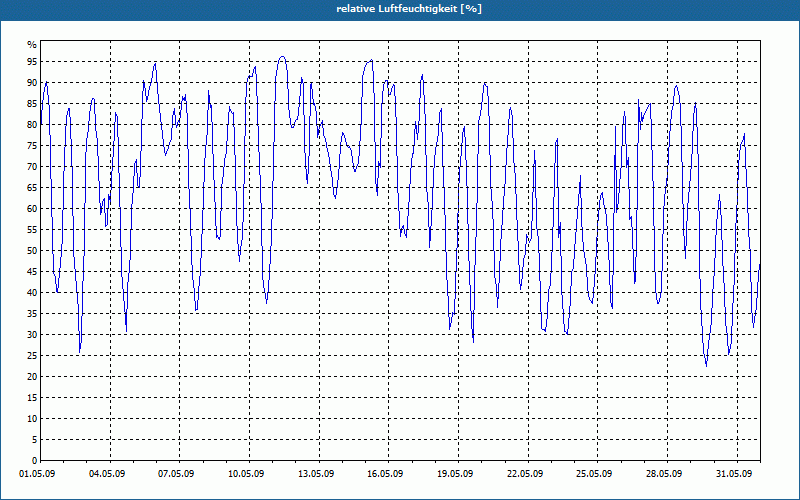Screen dimensions: 800x500
Task: Click the 28.05.09 date label
Action: pyautogui.click(x=664, y=474)
